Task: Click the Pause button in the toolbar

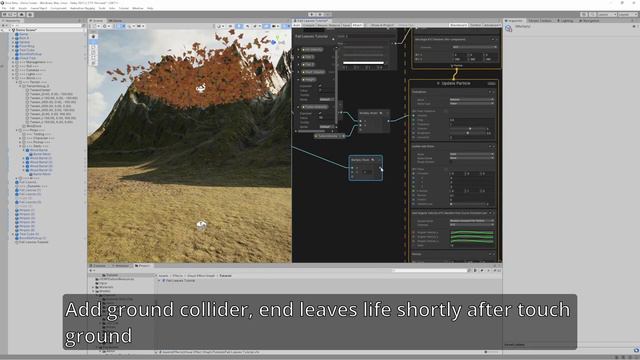Action: tap(320, 15)
